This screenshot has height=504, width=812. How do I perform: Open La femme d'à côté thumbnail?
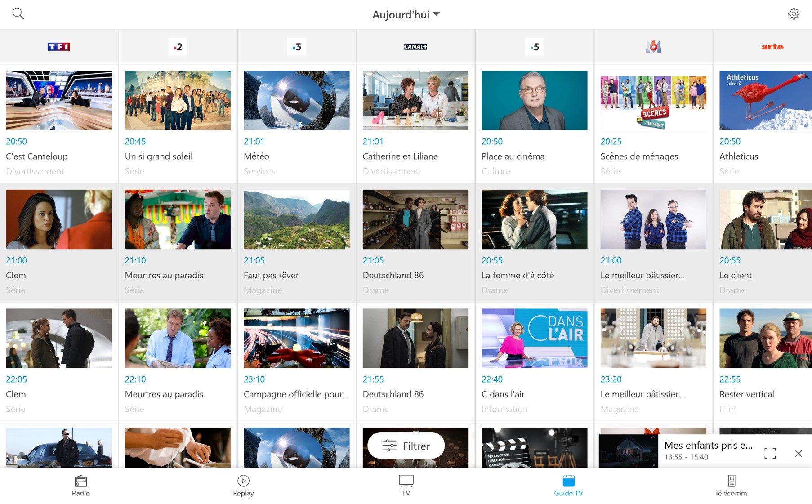pyautogui.click(x=535, y=219)
